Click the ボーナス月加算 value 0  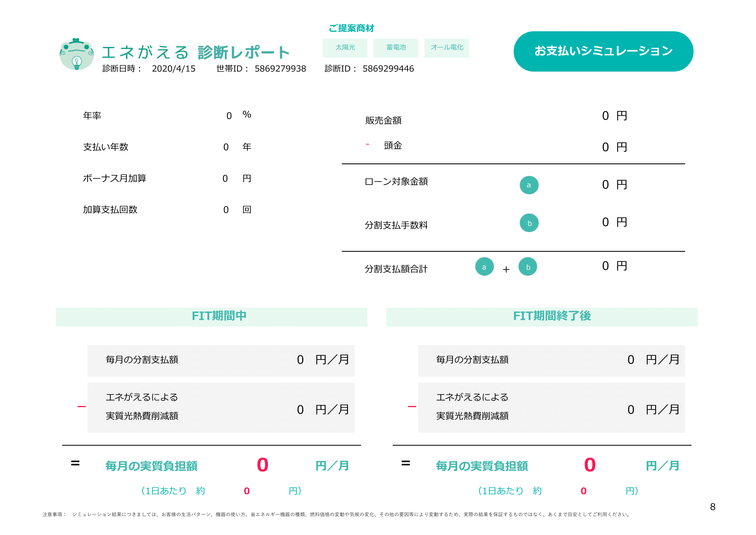tap(225, 179)
